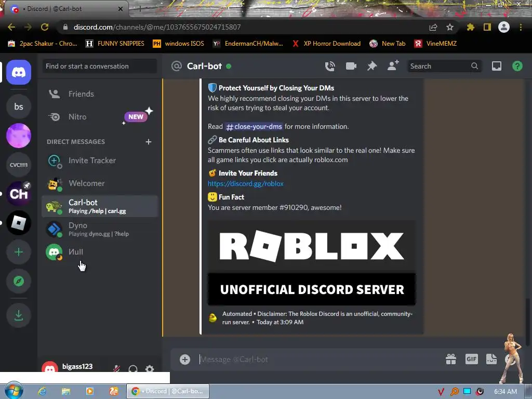This screenshot has width=532, height=399.
Task: Open User Settings gear
Action: (x=150, y=368)
